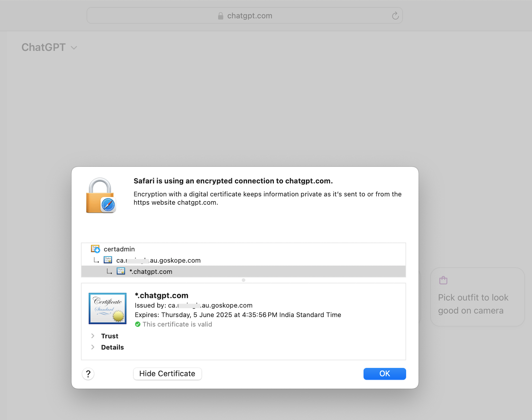Click the encrypted connection heading text
This screenshot has width=532, height=420.
[x=233, y=181]
